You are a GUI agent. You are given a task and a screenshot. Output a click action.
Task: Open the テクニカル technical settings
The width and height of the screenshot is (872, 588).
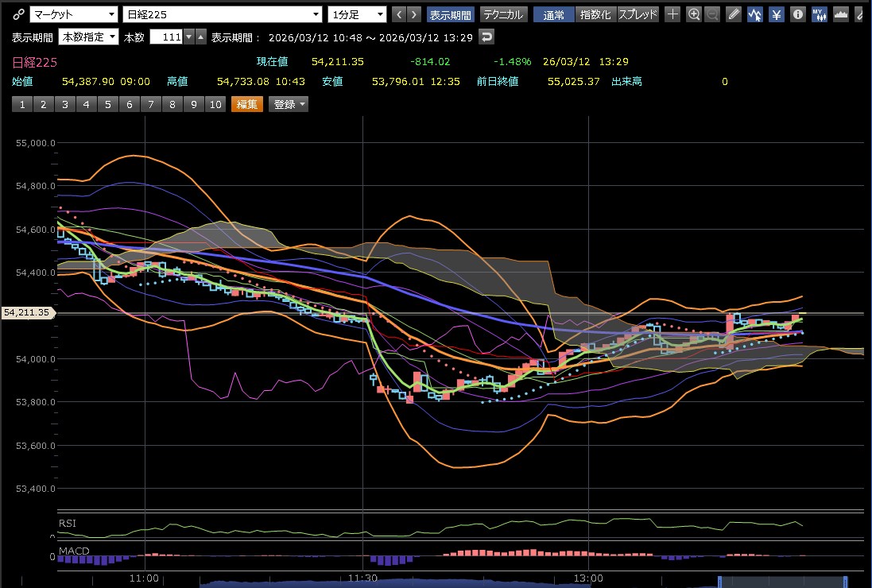(503, 14)
